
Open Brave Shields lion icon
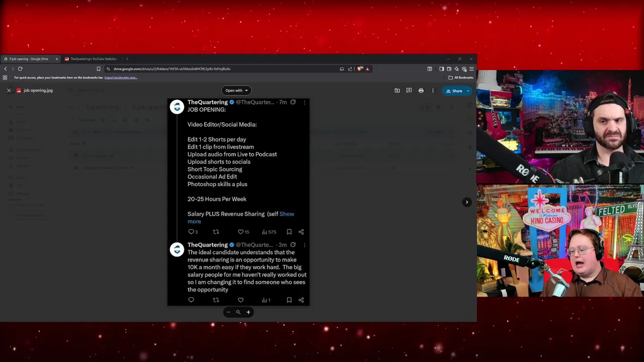pyautogui.click(x=360, y=69)
